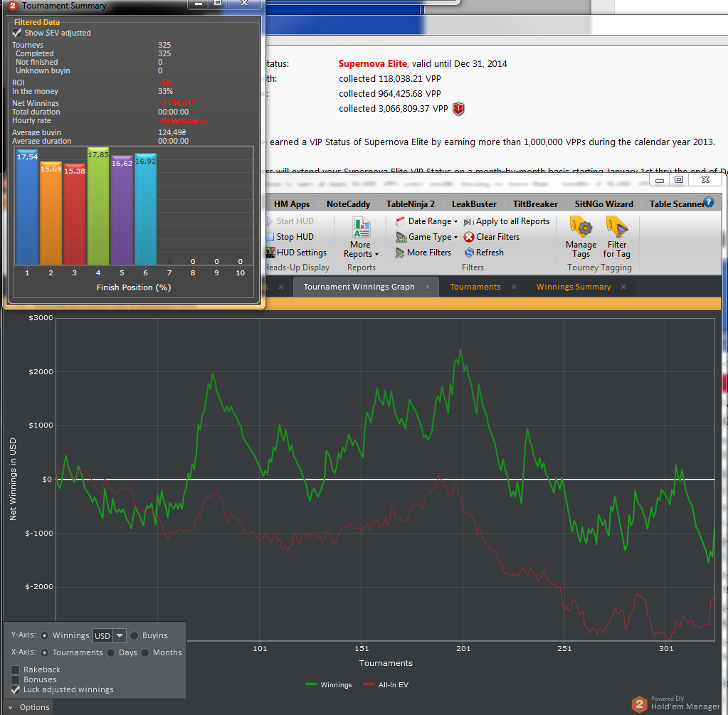Close the Tournament Winnings Graph tab
This screenshot has width=728, height=715.
coord(428,287)
